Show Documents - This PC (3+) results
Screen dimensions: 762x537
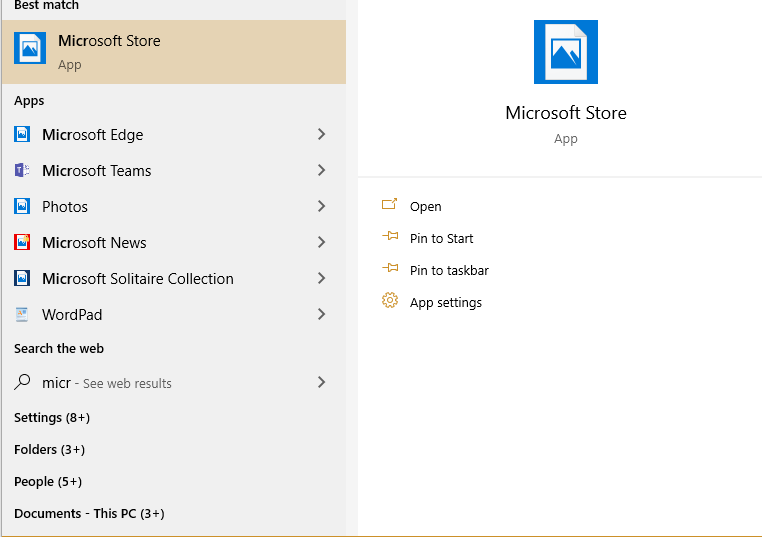tap(89, 514)
